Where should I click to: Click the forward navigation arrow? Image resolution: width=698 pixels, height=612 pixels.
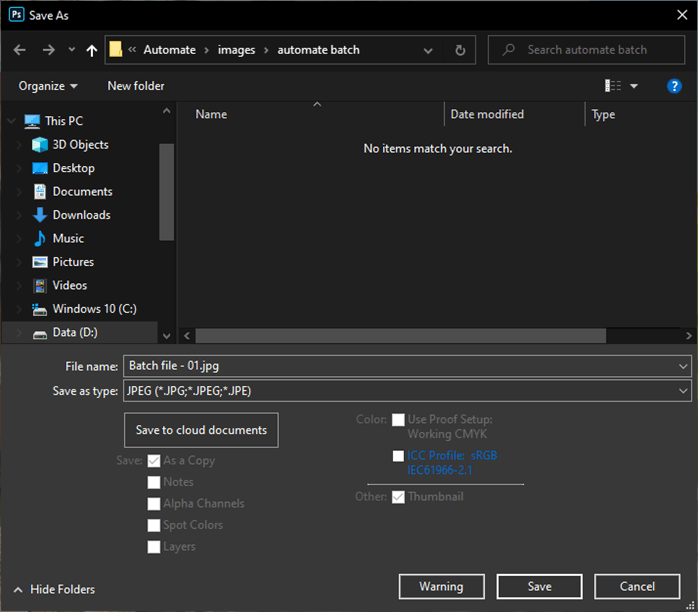click(x=48, y=50)
